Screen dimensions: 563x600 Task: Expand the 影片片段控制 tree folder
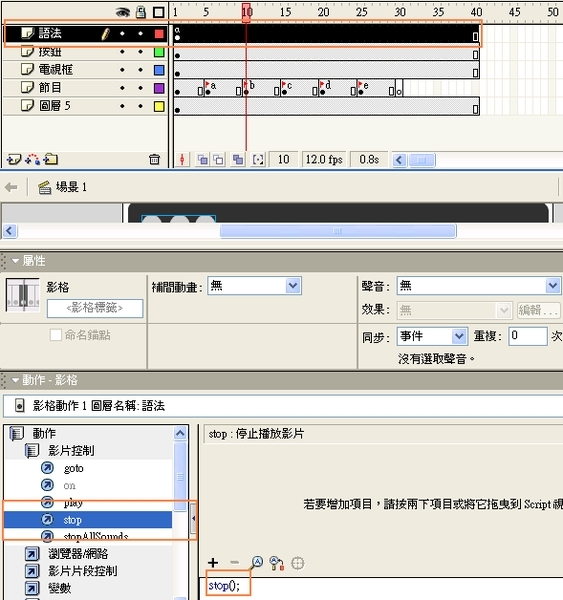point(32,571)
